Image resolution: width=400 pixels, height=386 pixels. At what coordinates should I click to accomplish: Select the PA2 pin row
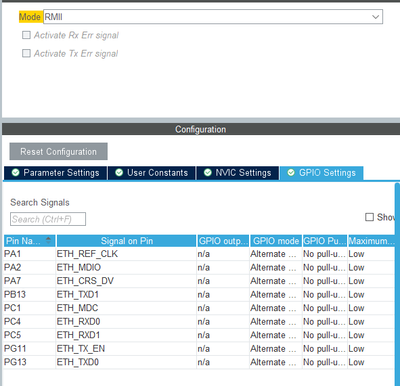[199, 268]
